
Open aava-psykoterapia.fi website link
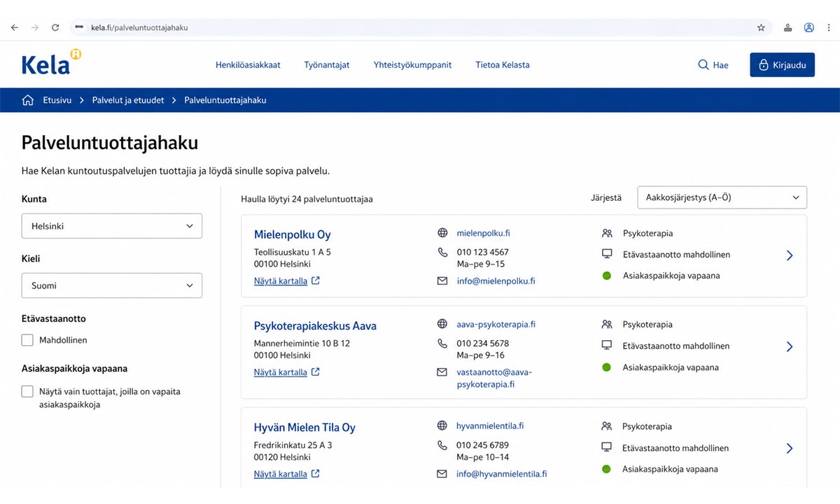pos(496,324)
